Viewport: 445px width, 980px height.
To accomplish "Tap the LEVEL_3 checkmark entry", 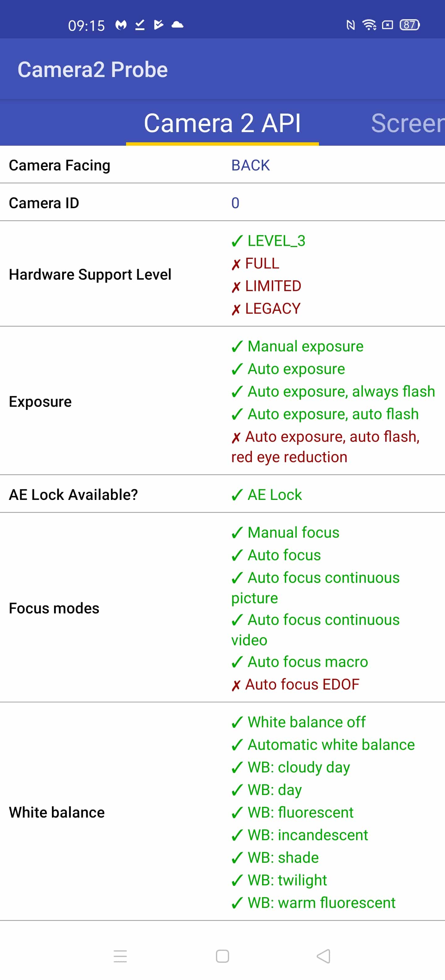I will click(268, 241).
